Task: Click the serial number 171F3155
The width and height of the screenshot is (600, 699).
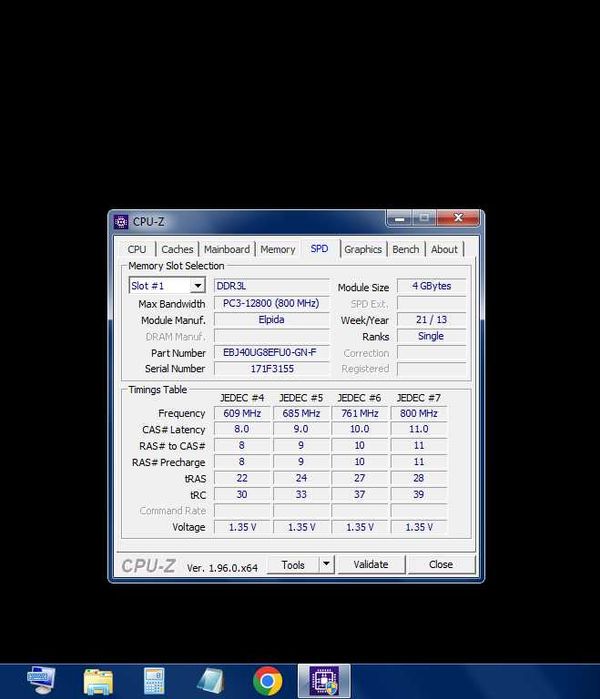Action: tap(271, 369)
